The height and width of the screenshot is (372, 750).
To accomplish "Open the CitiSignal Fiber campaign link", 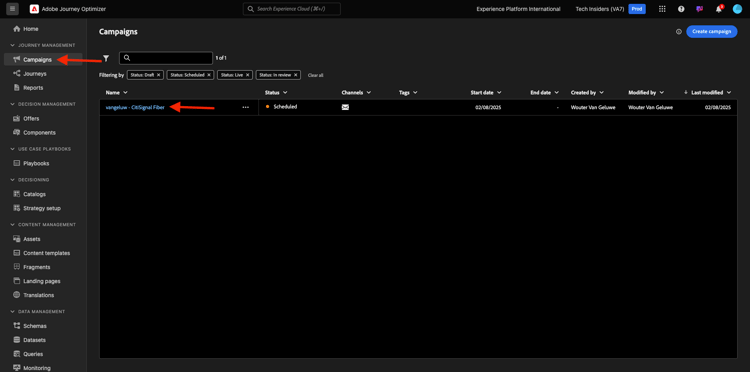I will point(135,108).
